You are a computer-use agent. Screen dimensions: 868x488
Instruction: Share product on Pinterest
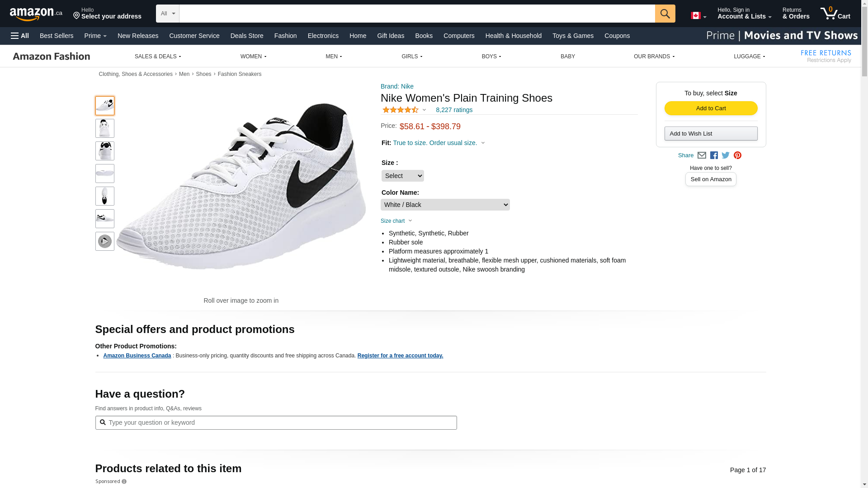(x=737, y=155)
